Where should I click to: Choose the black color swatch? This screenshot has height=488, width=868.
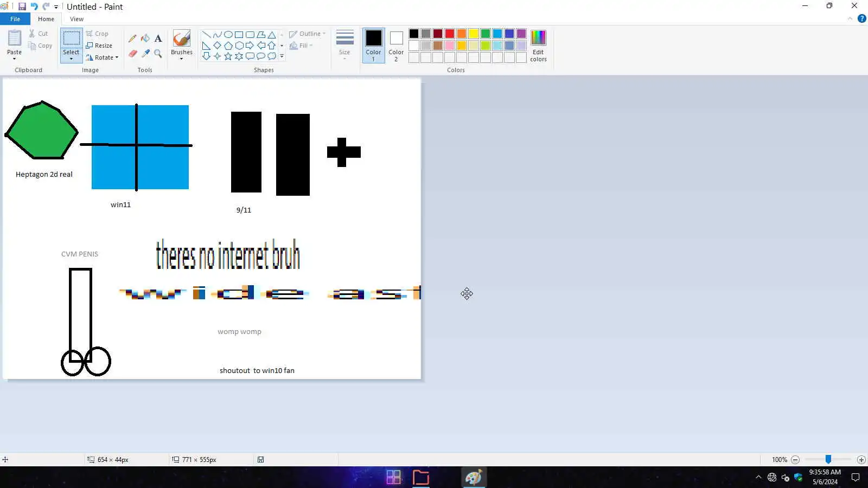click(414, 34)
